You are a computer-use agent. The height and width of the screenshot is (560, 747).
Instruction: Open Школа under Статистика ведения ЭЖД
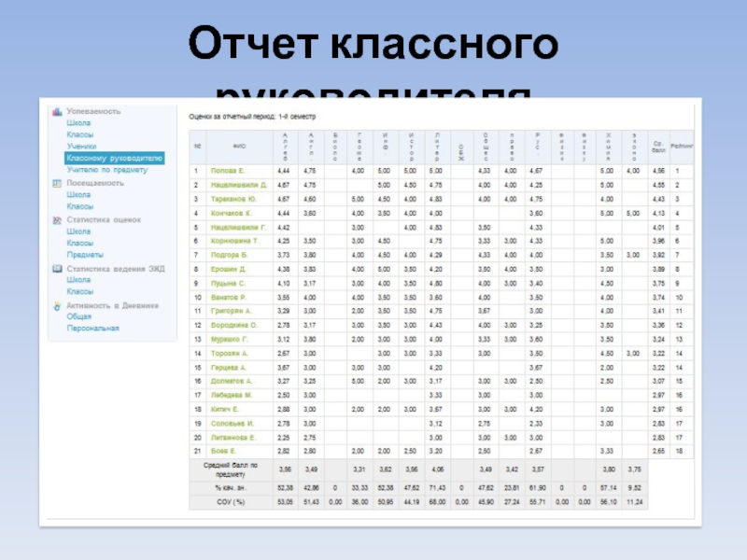78,279
